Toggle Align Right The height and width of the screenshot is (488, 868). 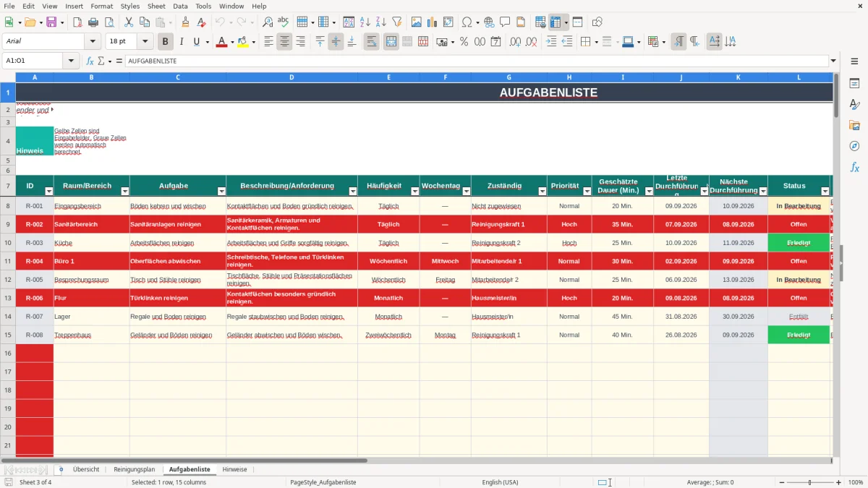click(x=300, y=42)
